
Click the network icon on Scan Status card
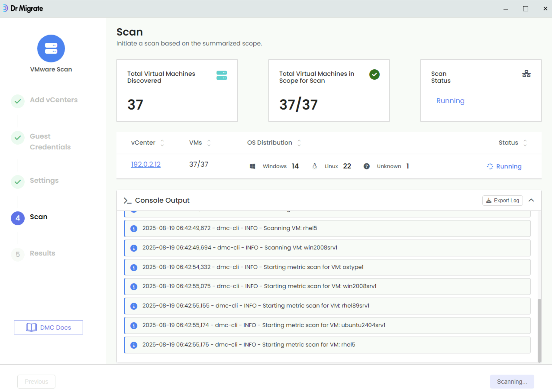pos(526,74)
